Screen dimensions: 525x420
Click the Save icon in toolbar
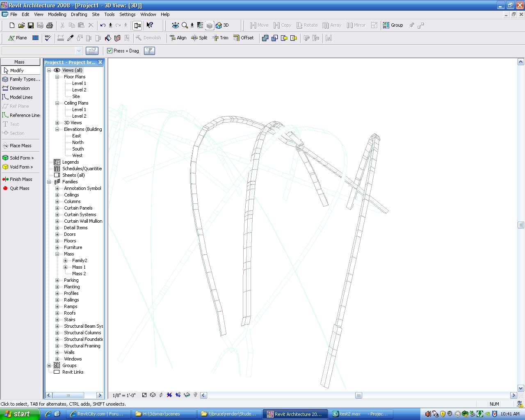coord(31,25)
